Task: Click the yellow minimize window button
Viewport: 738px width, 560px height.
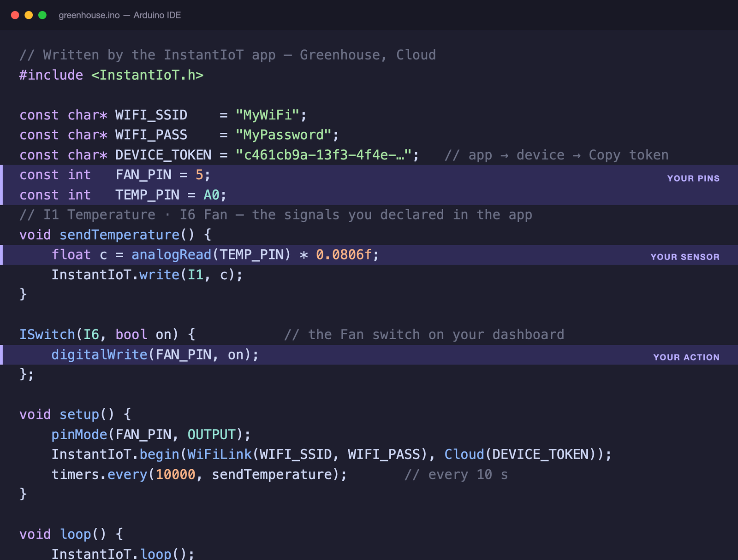Action: [x=29, y=15]
